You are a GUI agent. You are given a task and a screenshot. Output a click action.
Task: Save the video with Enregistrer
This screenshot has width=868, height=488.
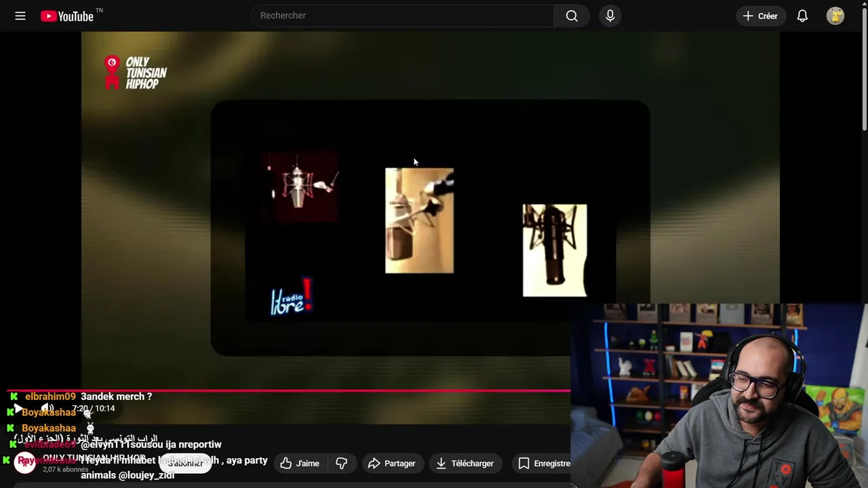point(542,464)
